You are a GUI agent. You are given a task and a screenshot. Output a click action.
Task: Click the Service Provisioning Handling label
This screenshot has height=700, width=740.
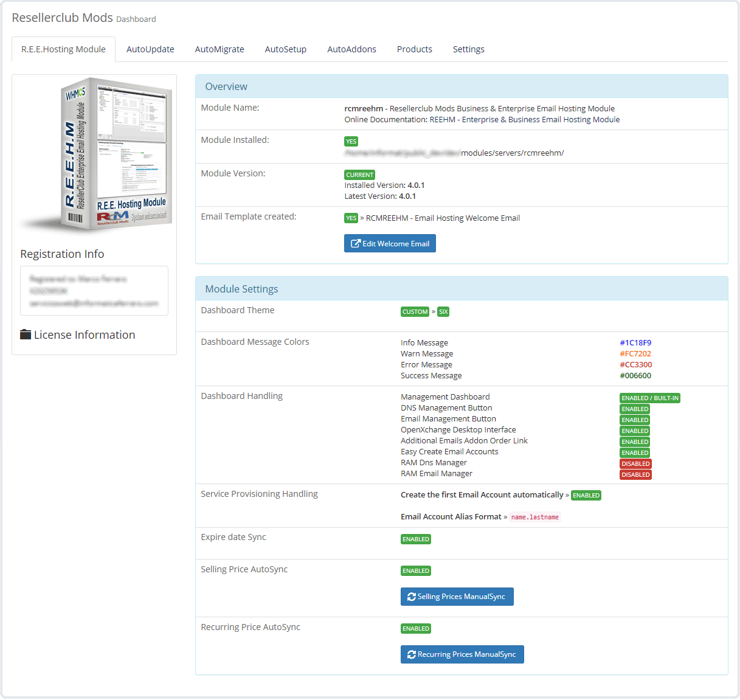260,494
